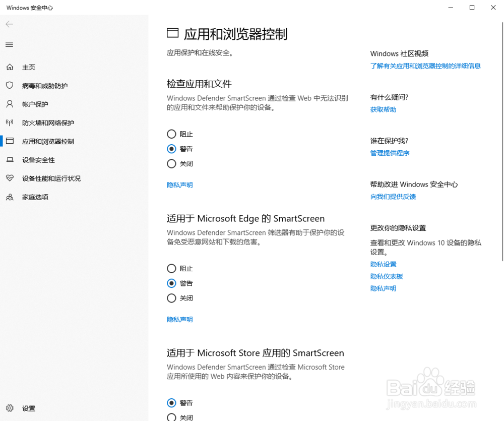Open 设备安全性 section
This screenshot has height=421, width=504.
pos(38,160)
